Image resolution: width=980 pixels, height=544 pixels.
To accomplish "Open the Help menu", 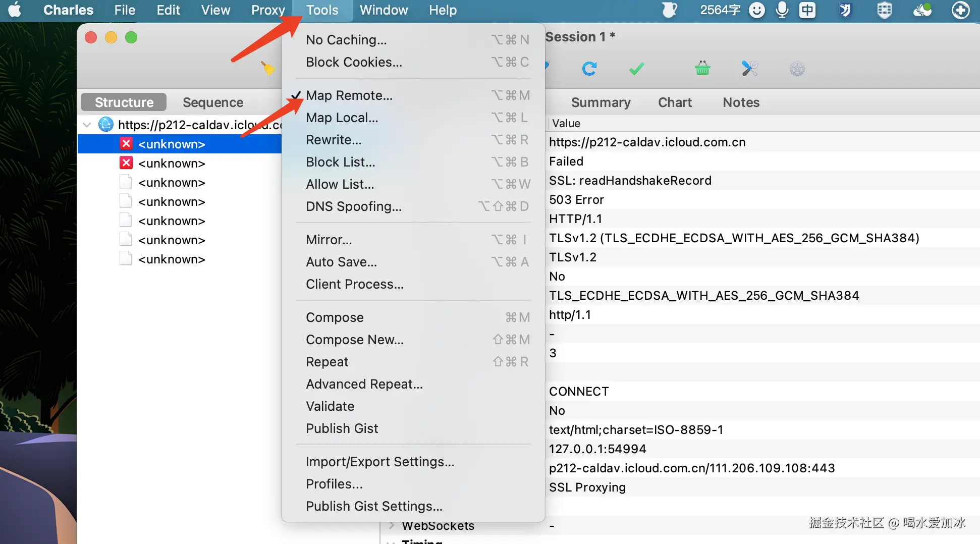I will pos(443,10).
